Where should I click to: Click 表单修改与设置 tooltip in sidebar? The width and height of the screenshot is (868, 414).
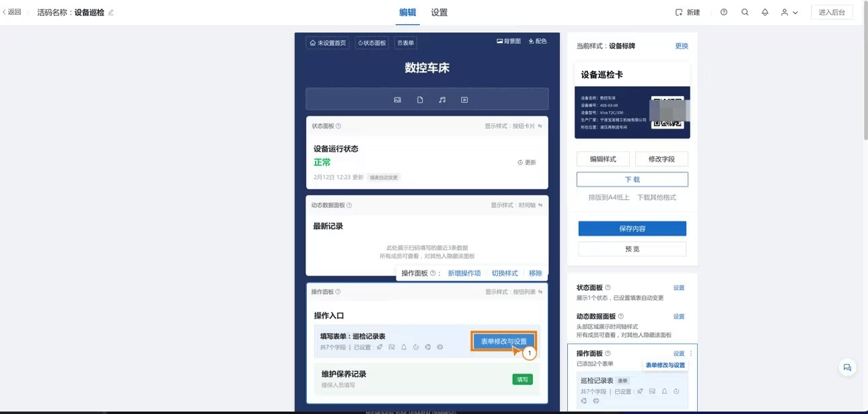click(x=665, y=365)
